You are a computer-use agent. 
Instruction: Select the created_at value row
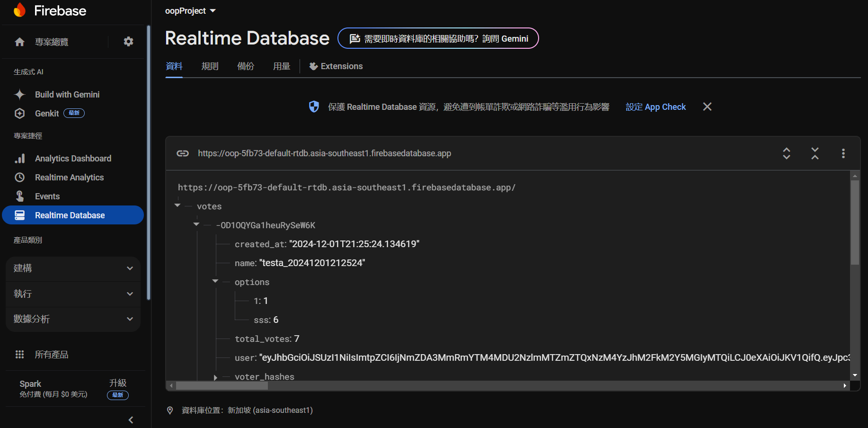pos(327,244)
